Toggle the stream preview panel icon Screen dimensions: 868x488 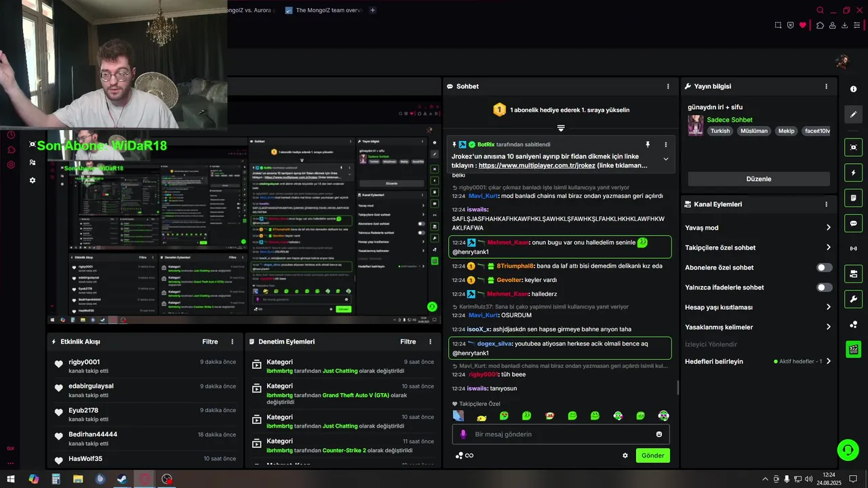coord(853,147)
